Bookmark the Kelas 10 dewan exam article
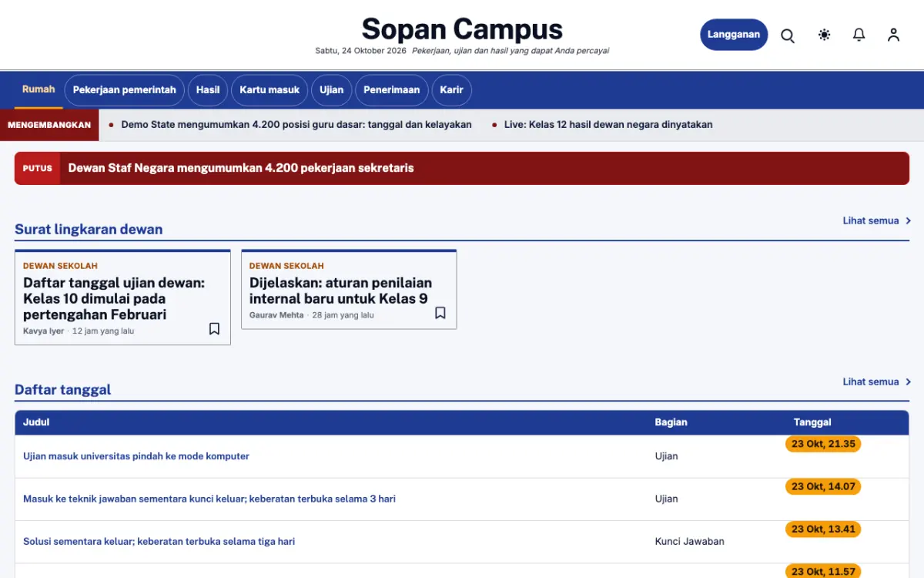This screenshot has width=924, height=578. [x=214, y=329]
